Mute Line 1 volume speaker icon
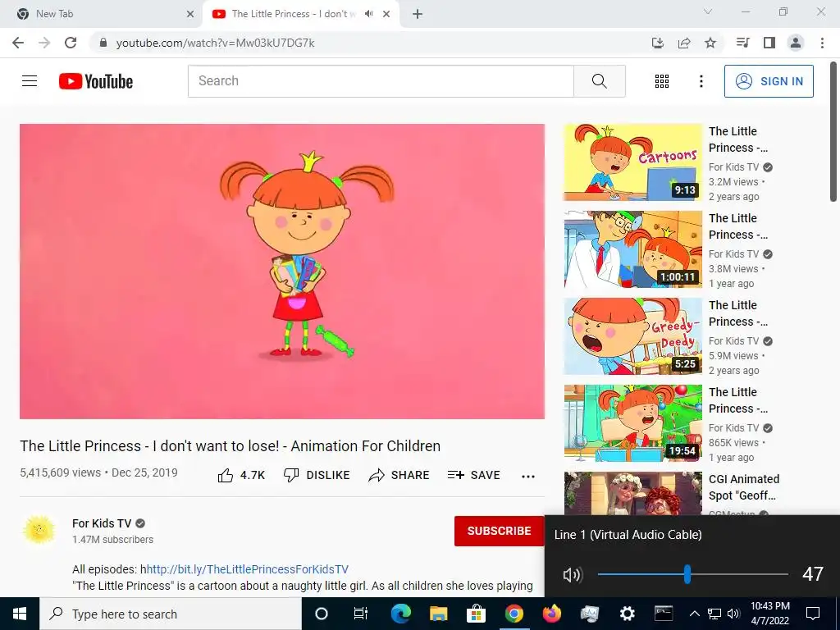Viewport: 840px width, 630px height. [x=572, y=575]
